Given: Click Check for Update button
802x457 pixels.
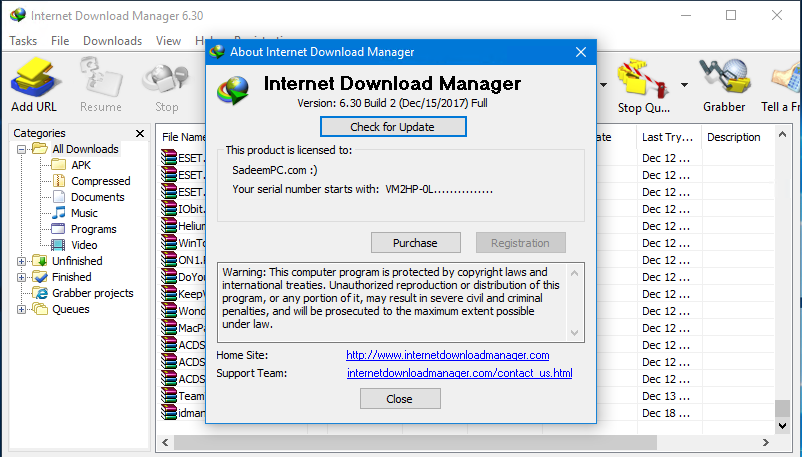Looking at the screenshot, I should (393, 127).
